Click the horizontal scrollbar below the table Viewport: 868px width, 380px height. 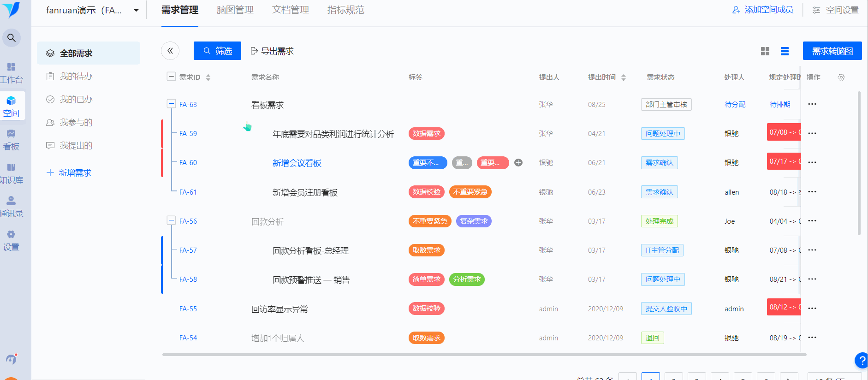484,355
